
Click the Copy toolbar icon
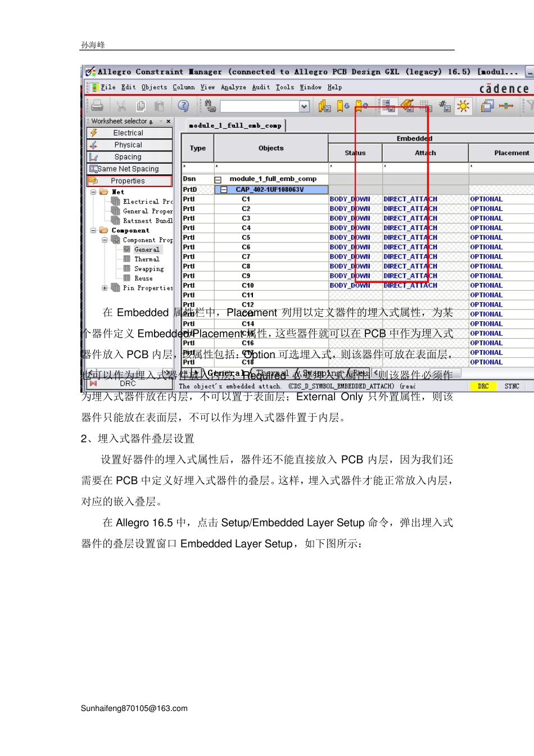(x=141, y=106)
